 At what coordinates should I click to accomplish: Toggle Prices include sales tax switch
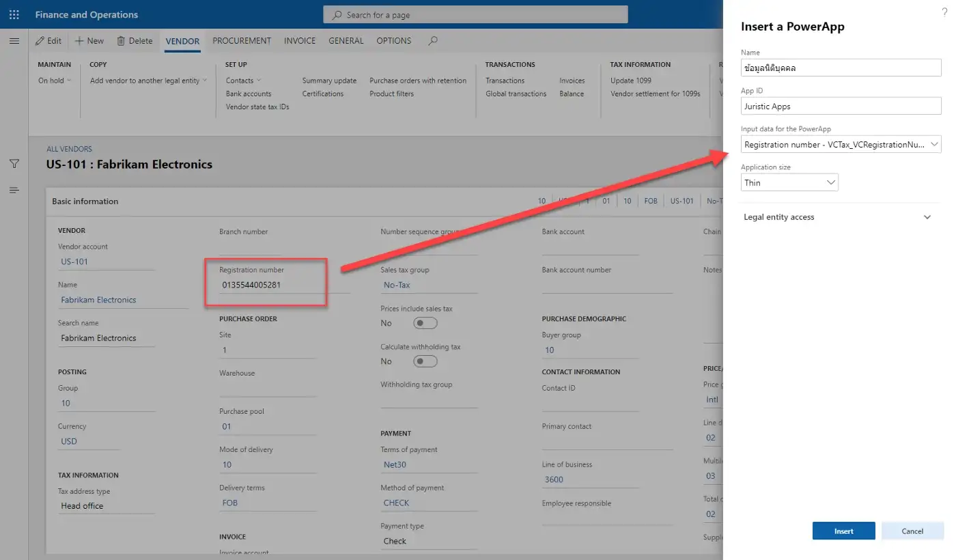425,323
